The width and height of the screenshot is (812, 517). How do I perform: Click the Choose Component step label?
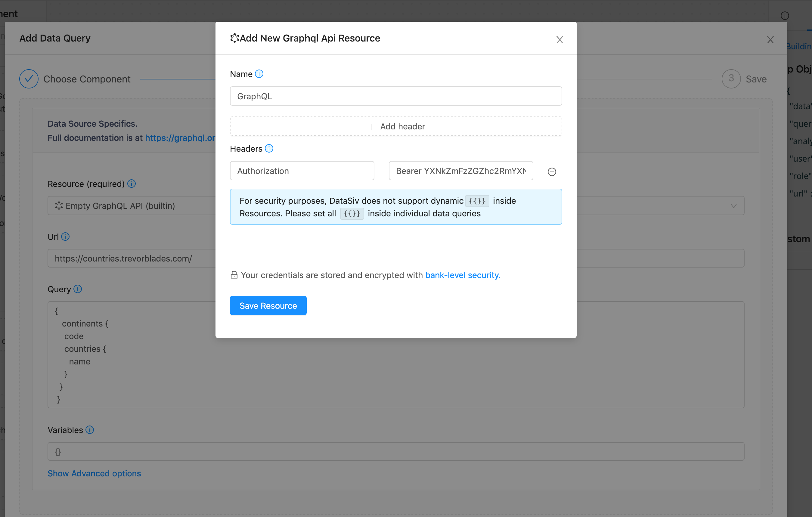click(x=87, y=79)
